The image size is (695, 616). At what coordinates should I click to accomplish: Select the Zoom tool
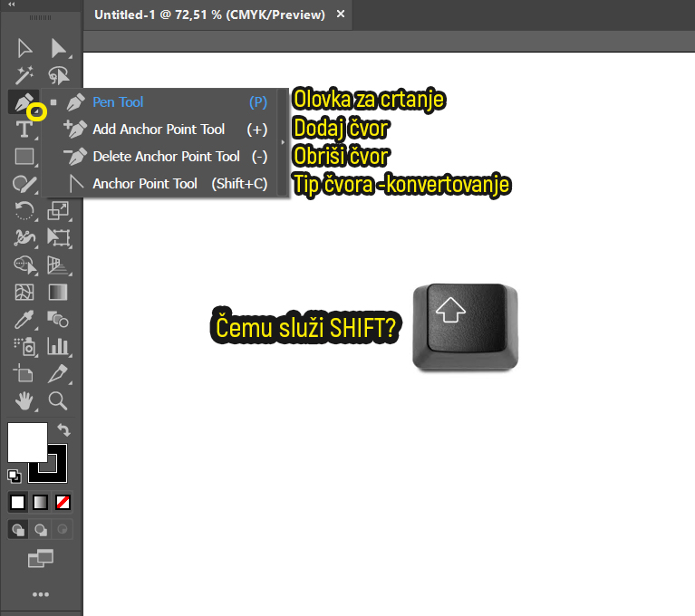58,401
